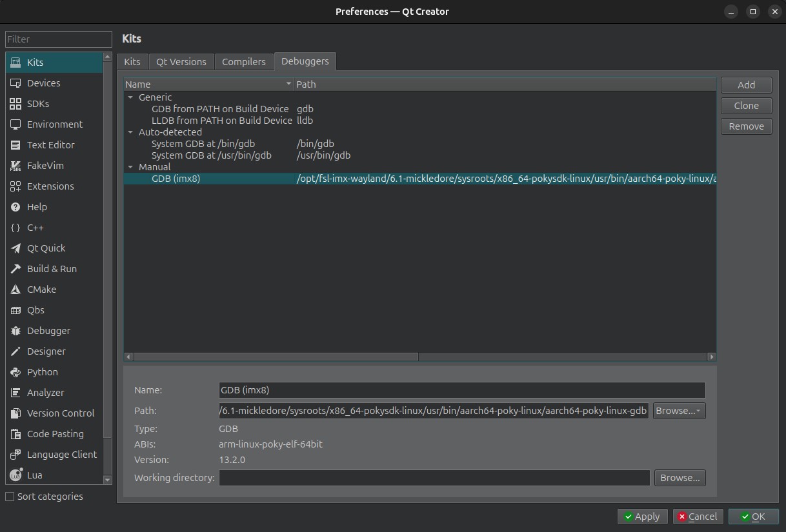Open the Debugger bug icon category

[x=15, y=331]
